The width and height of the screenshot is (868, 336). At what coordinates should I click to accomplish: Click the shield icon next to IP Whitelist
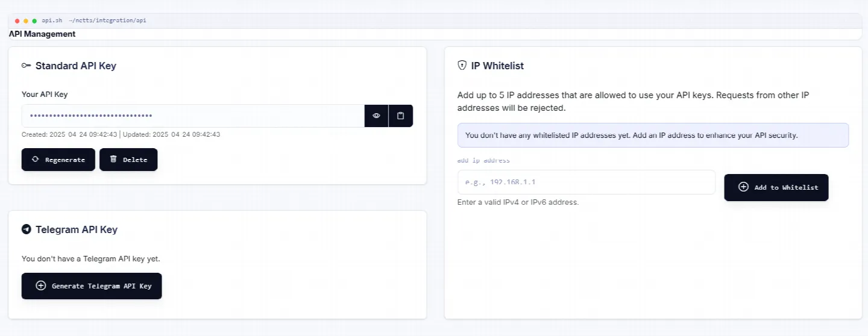click(x=462, y=66)
